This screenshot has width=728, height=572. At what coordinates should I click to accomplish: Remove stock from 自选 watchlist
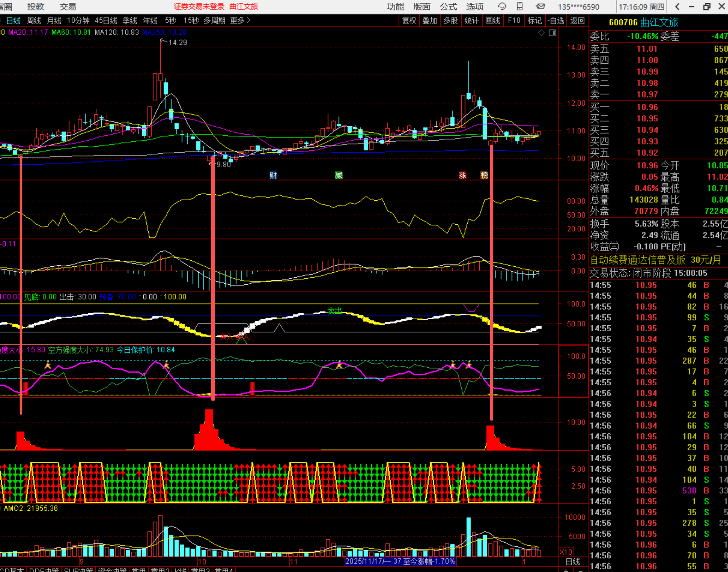coord(556,20)
